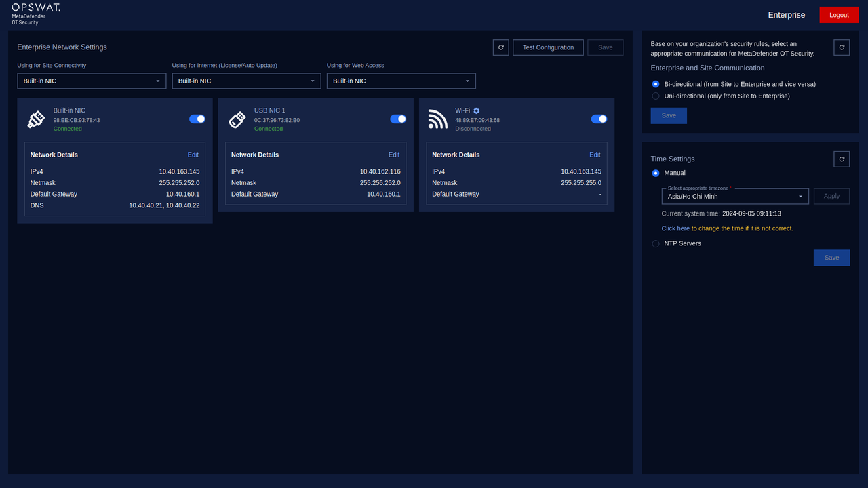Click the USB NIC 1 device icon

point(237,119)
